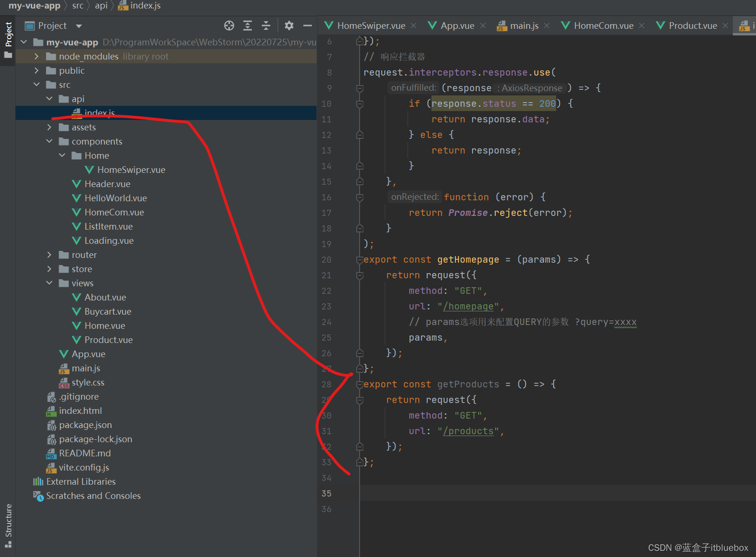The image size is (756, 557).
Task: Expand the node_modules folder
Action: (x=37, y=56)
